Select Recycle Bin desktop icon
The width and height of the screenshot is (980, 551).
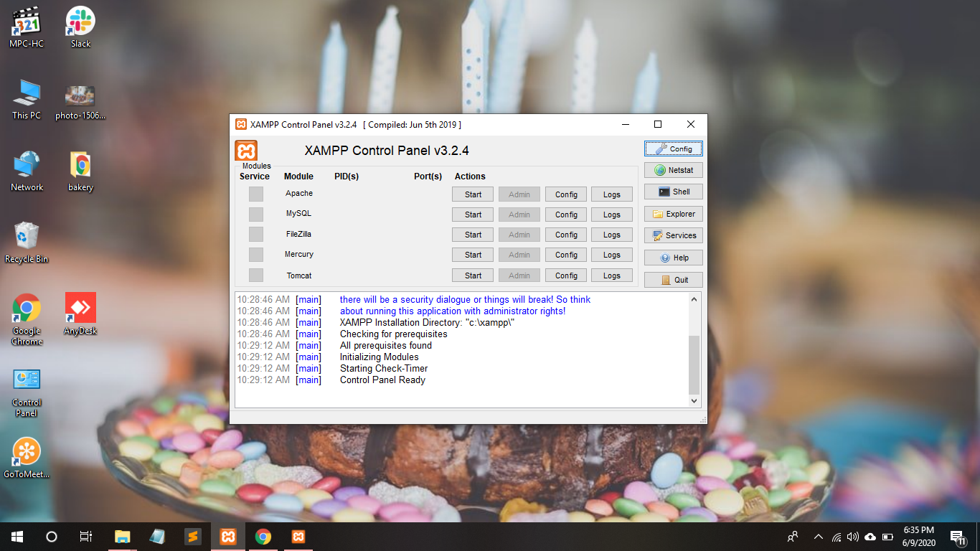pyautogui.click(x=27, y=242)
